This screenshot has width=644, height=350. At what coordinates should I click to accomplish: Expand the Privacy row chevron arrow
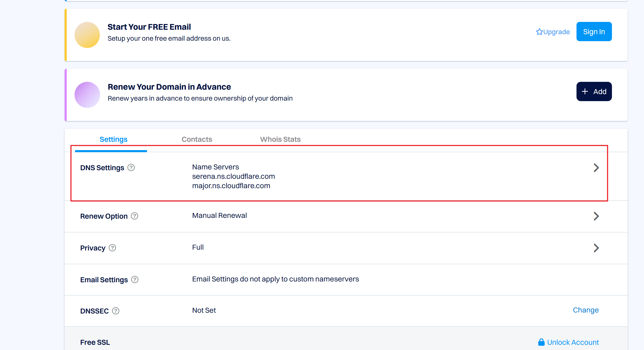(596, 248)
